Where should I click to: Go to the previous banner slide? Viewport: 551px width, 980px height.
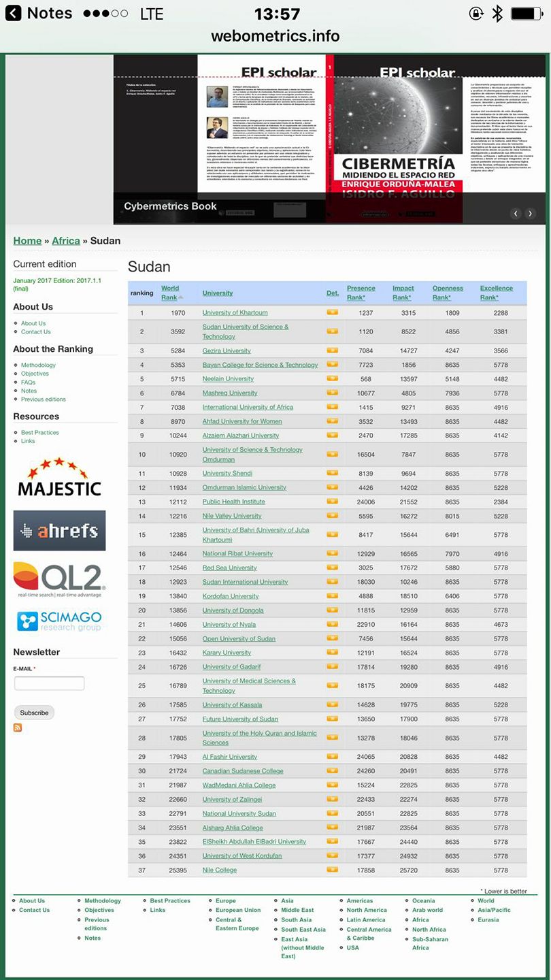[516, 213]
